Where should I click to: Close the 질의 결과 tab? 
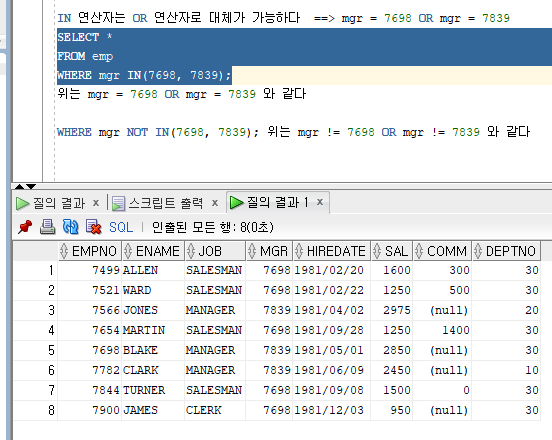click(x=96, y=203)
